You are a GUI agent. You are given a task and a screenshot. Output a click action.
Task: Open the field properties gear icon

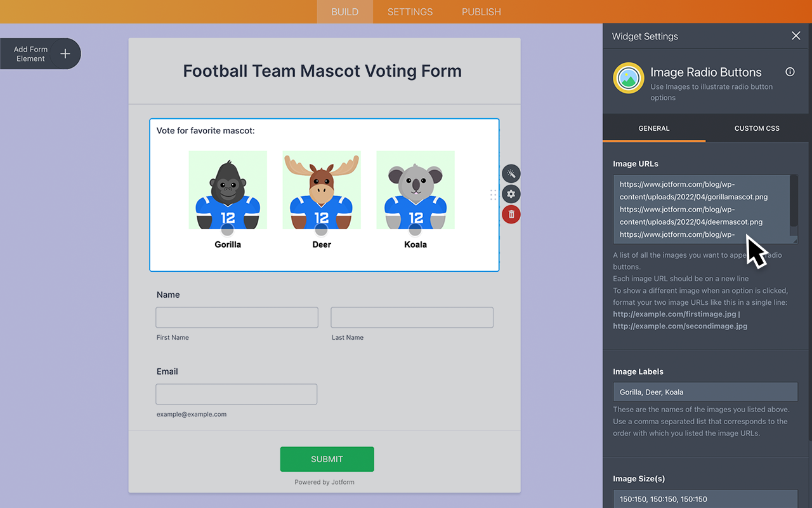(511, 194)
